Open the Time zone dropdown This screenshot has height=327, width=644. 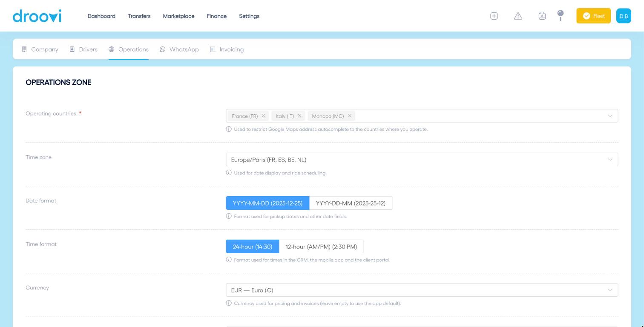(422, 159)
